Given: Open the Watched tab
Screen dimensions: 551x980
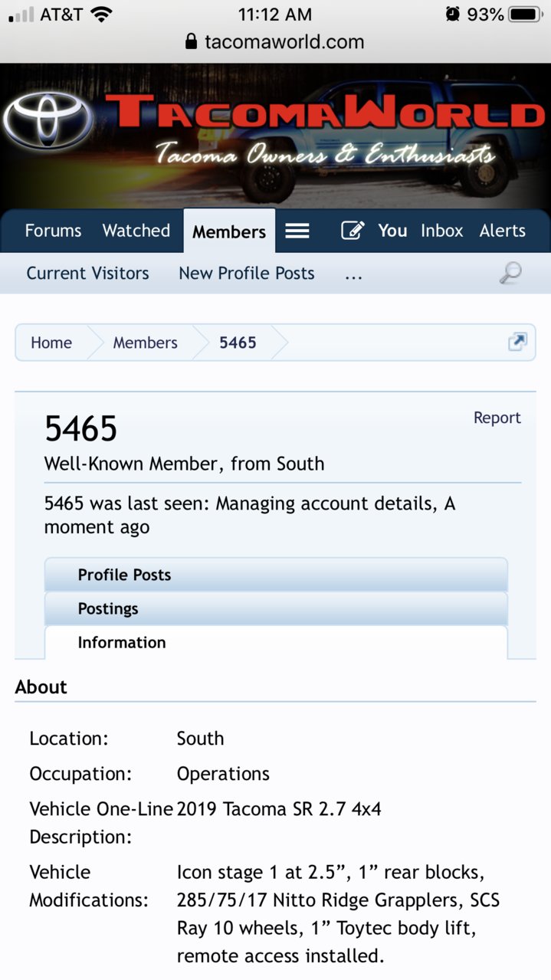Looking at the screenshot, I should click(x=136, y=231).
